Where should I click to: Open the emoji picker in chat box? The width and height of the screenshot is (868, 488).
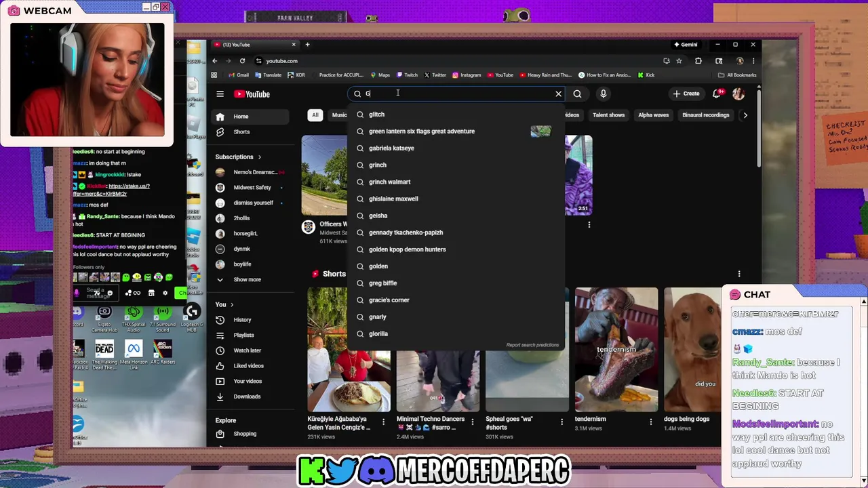110,293
